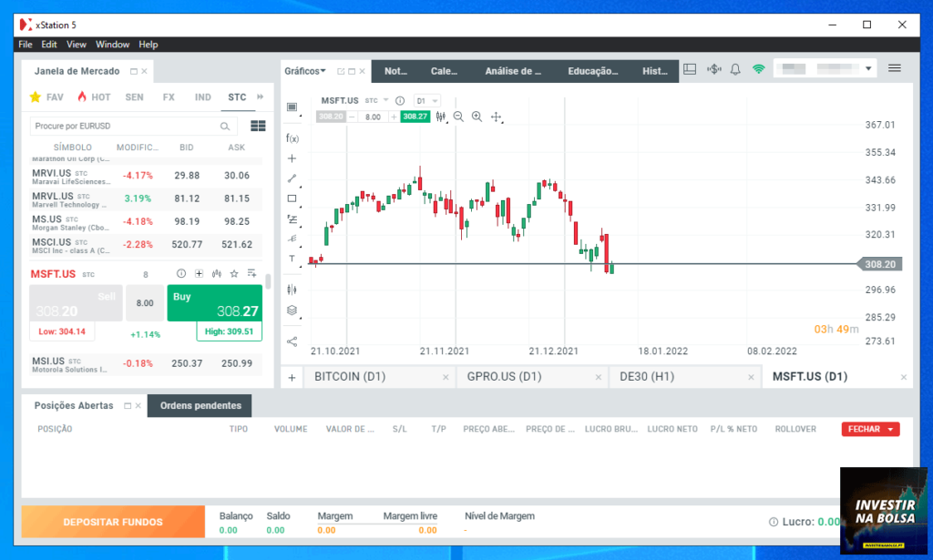The image size is (933, 560).
Task: Sell MSFT.US at 308.20 in market watch
Action: (77, 303)
